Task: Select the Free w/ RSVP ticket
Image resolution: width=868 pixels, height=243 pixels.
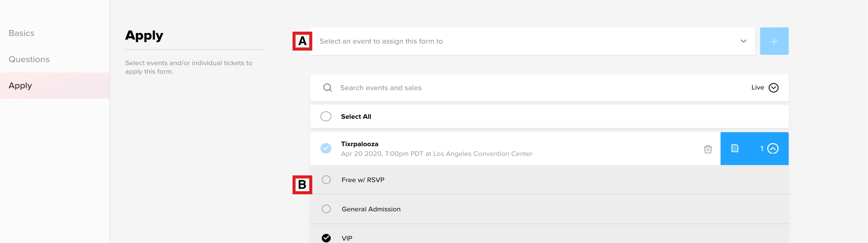Action: click(326, 180)
